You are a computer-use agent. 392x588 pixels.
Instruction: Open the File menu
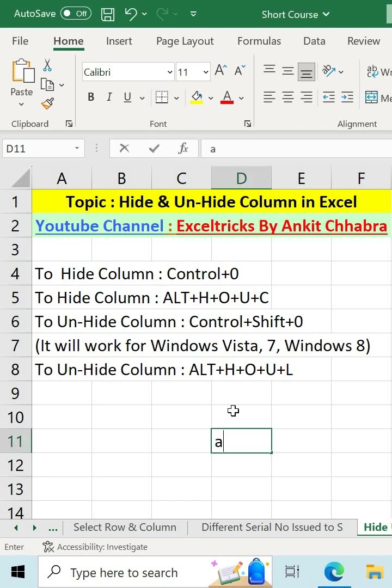(20, 41)
